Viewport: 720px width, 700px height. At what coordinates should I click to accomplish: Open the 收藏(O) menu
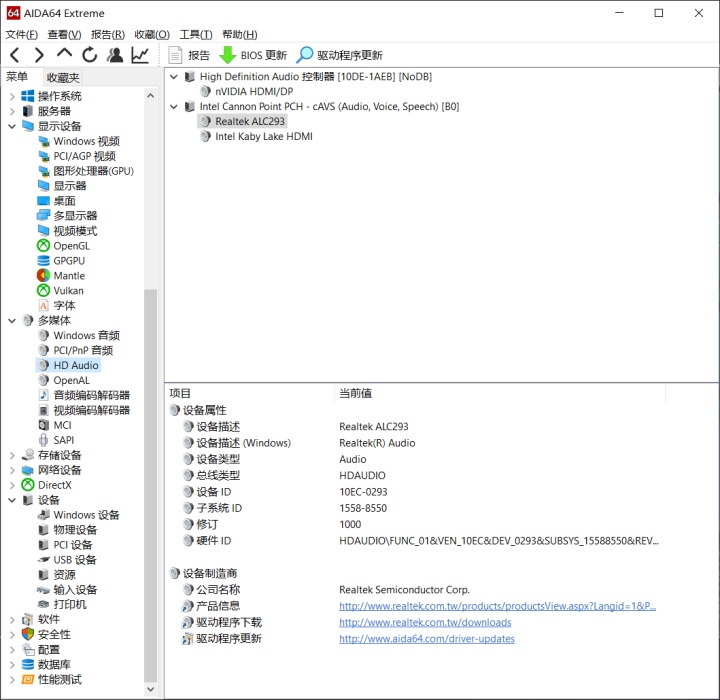[152, 34]
